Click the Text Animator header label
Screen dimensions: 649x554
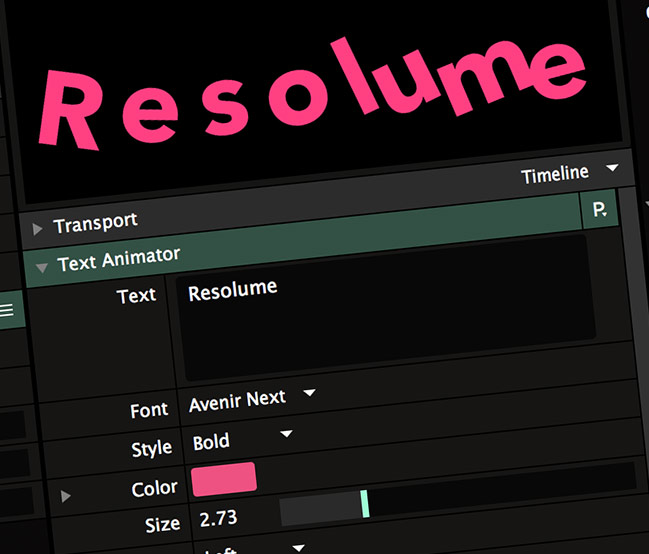[x=119, y=259]
